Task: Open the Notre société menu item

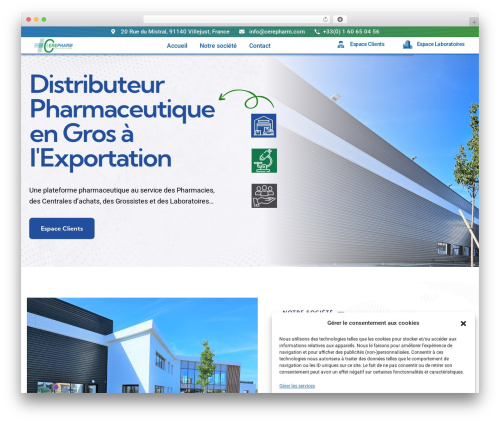Action: [x=218, y=46]
